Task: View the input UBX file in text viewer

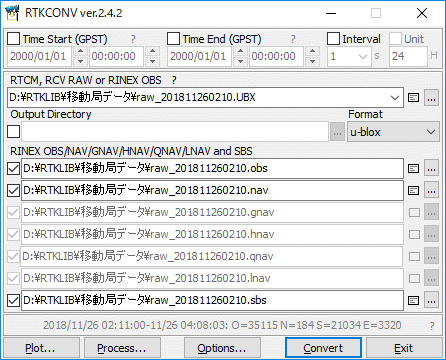Action: pyautogui.click(x=414, y=98)
